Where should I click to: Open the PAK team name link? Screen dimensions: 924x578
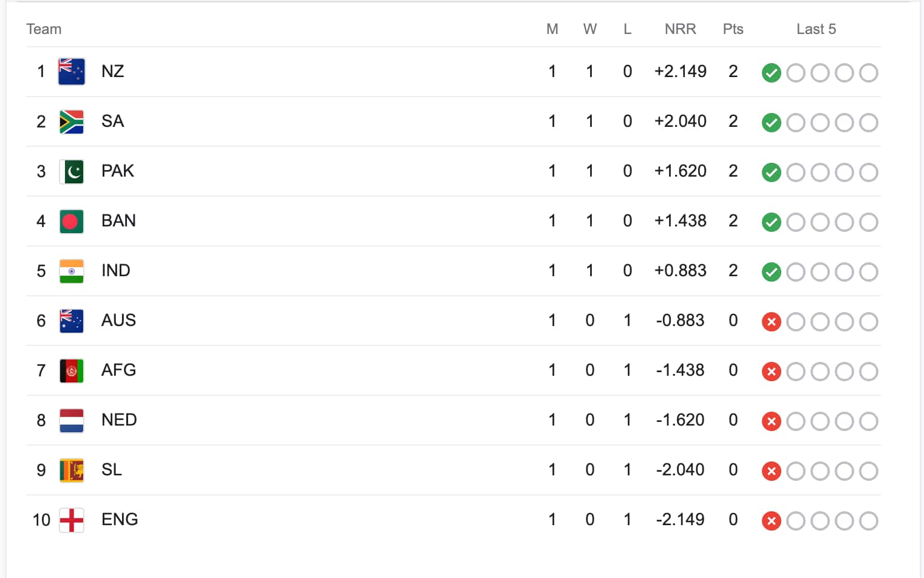coord(118,171)
